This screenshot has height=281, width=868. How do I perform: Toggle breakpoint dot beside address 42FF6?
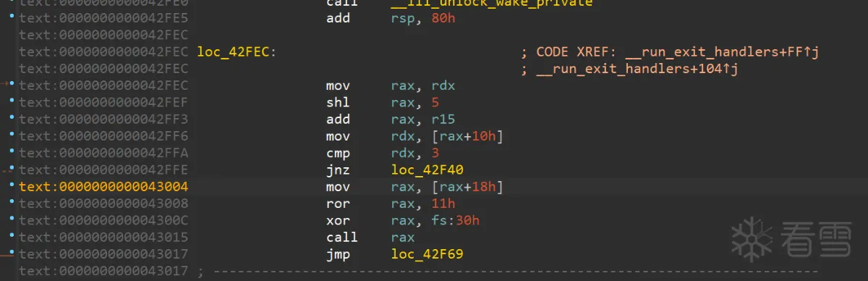(x=12, y=134)
